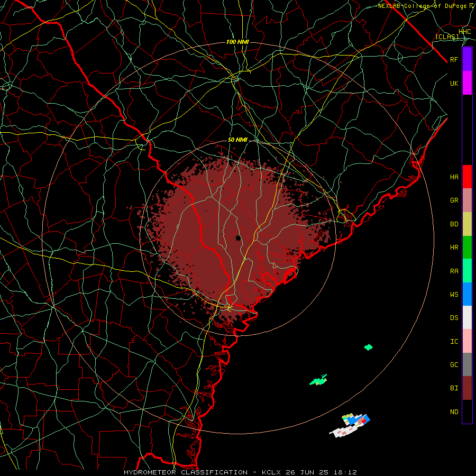
Task: Click the BI dark red legend swatch
Action: coord(467,388)
